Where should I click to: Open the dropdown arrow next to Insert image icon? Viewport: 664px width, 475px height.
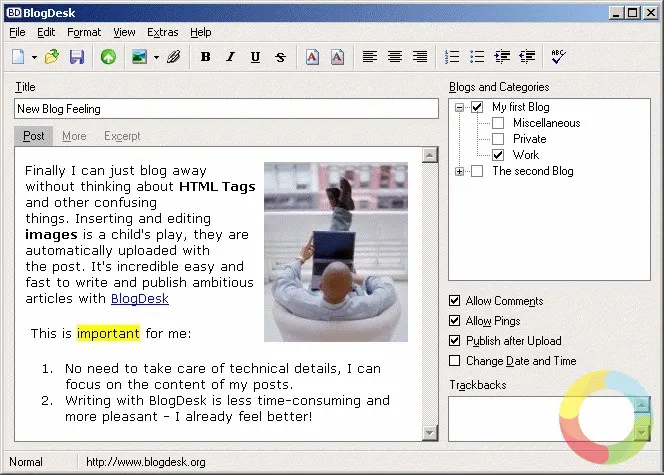(156, 57)
